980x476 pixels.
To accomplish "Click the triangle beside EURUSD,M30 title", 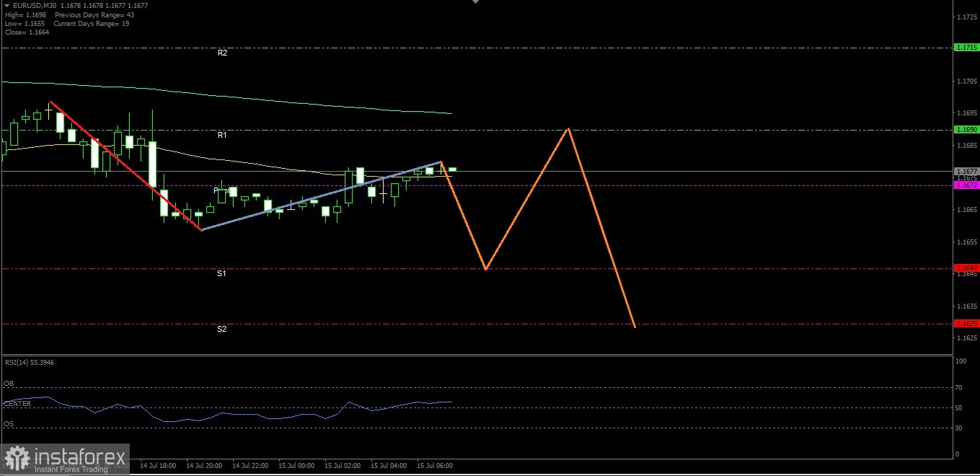I will click(6, 5).
